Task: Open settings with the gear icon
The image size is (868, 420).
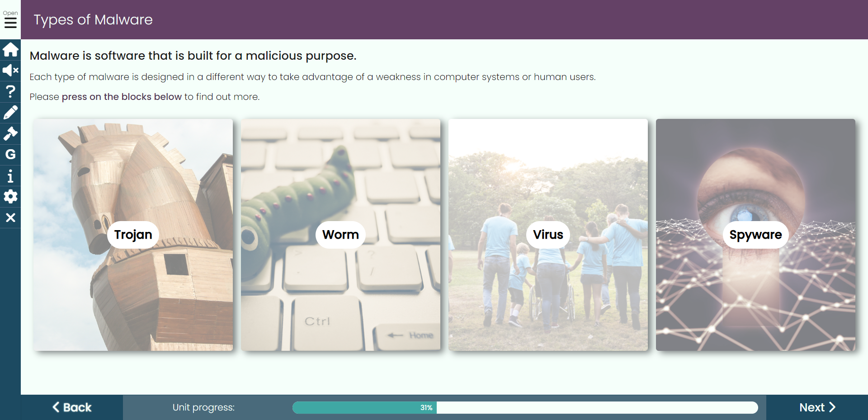Action: [x=10, y=196]
